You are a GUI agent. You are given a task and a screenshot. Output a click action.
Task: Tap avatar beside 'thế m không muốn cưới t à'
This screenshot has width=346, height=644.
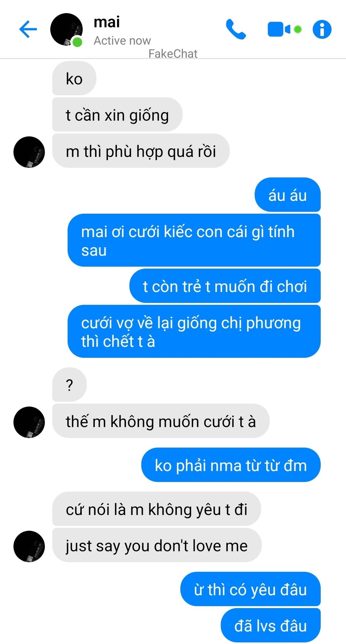click(29, 422)
